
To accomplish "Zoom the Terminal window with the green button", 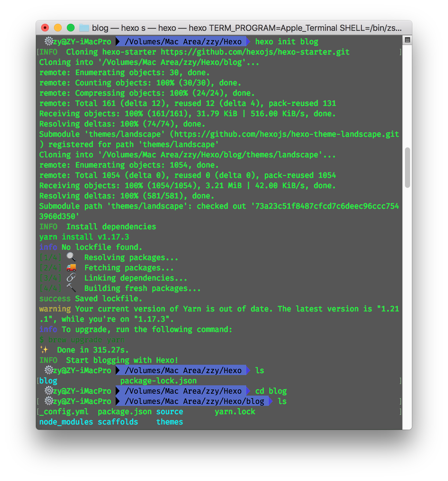I will click(x=71, y=28).
